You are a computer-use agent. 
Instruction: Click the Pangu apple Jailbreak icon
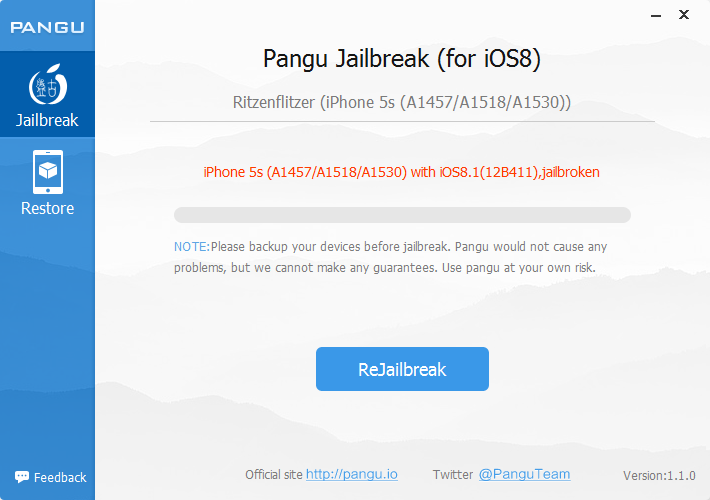coord(48,84)
